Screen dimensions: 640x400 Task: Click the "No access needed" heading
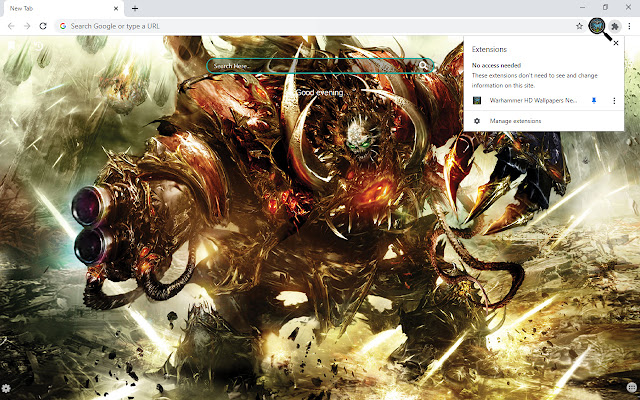(496, 65)
